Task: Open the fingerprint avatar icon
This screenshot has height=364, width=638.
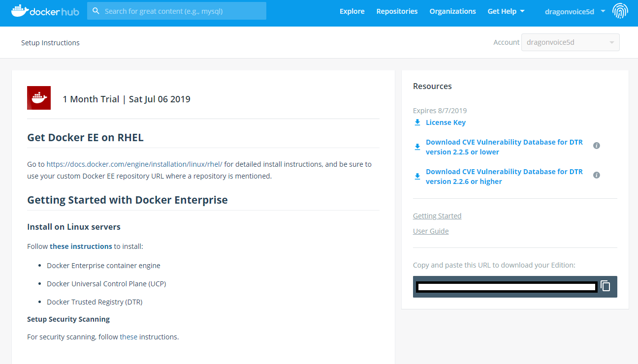Action: [620, 11]
